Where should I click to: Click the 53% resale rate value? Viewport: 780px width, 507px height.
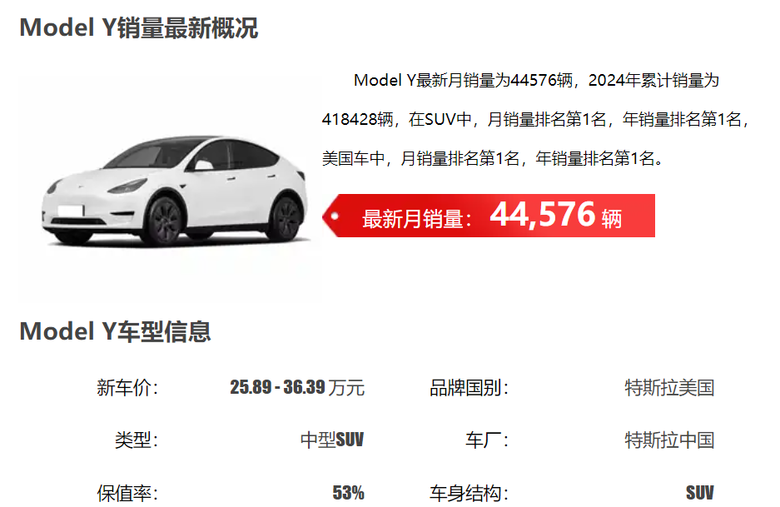tap(349, 493)
